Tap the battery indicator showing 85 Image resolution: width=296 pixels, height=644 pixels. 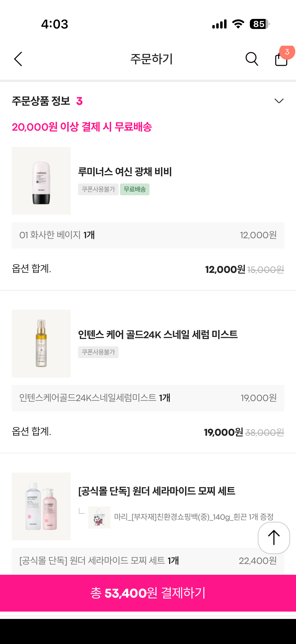click(x=259, y=24)
